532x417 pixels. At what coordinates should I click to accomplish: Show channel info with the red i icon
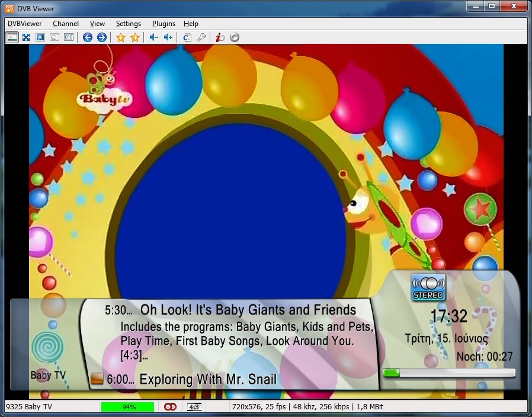click(x=220, y=37)
